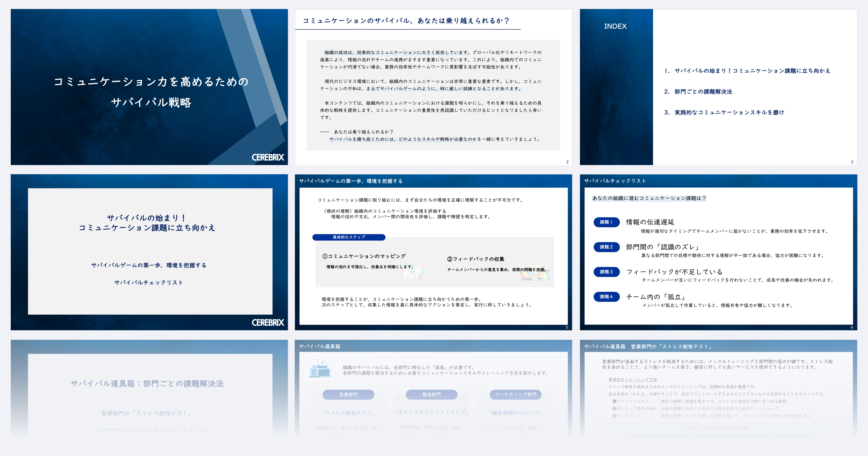Viewport: 868px width, 456px height.
Task: Click the header 'サバイバル道具箱 営業部門の「ストレス耐性テスト」'
Action: [x=648, y=346]
